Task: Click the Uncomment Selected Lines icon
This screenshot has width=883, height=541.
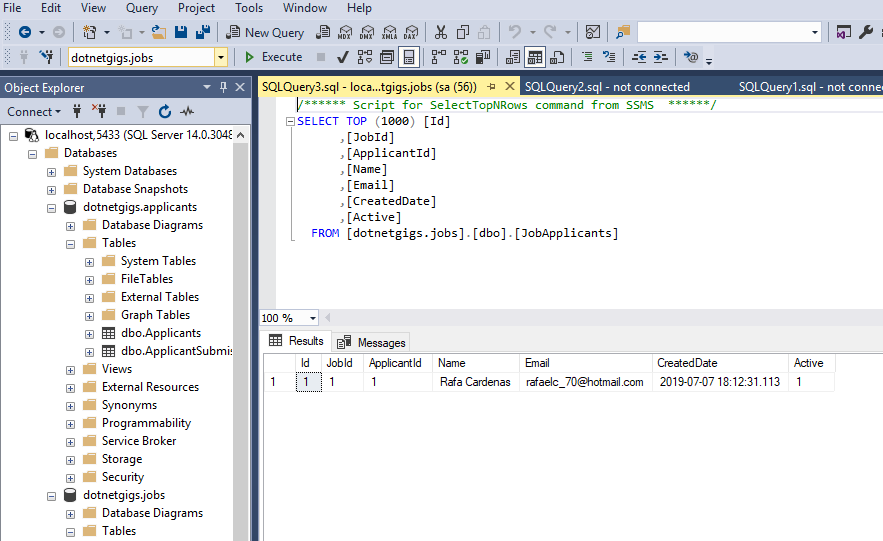Action: (609, 57)
